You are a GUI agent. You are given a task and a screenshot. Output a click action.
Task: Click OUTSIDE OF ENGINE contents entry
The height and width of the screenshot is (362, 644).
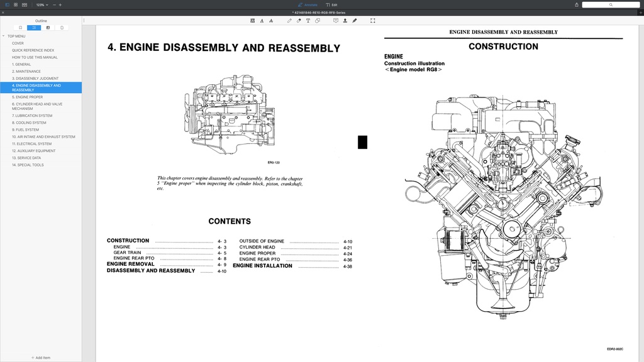coord(262,241)
